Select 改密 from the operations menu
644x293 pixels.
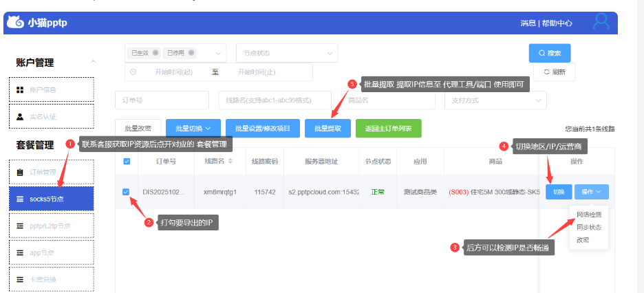(583, 240)
